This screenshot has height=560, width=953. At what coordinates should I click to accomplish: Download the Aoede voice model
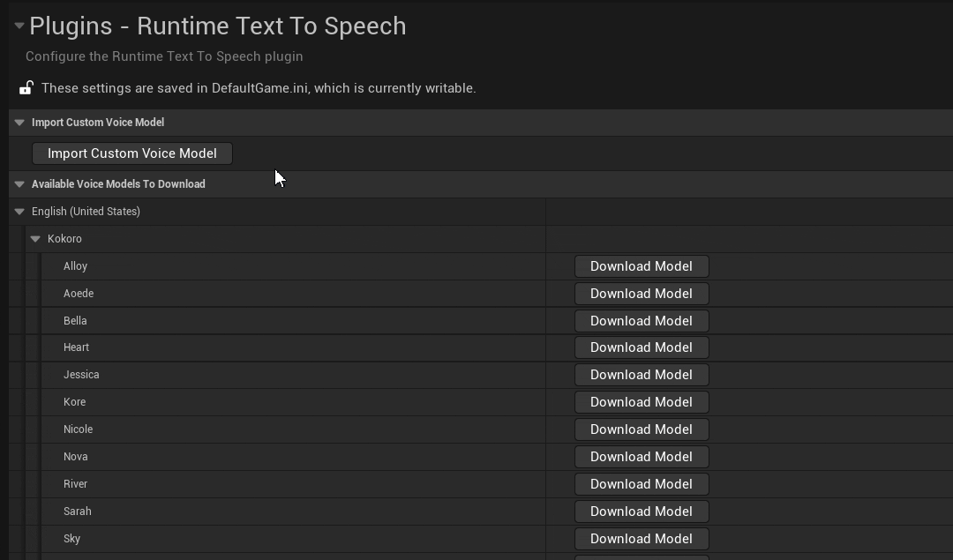(642, 293)
